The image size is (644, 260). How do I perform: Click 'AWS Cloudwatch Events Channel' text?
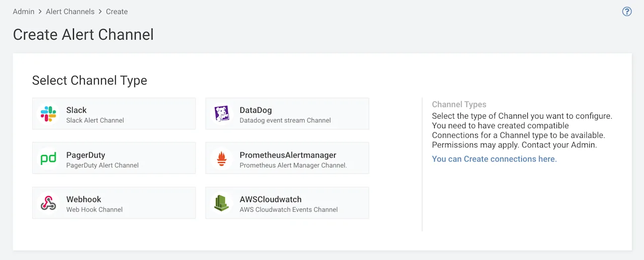(x=289, y=209)
